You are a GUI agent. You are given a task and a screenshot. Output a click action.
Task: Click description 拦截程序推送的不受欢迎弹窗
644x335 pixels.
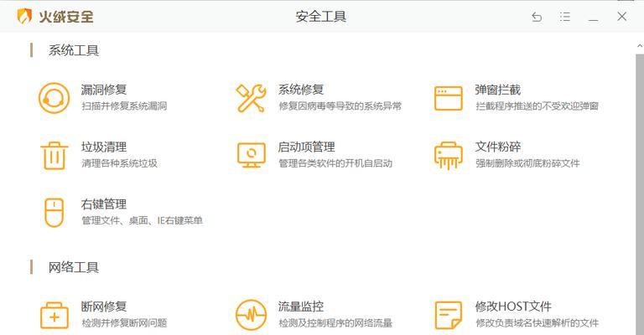tap(538, 106)
